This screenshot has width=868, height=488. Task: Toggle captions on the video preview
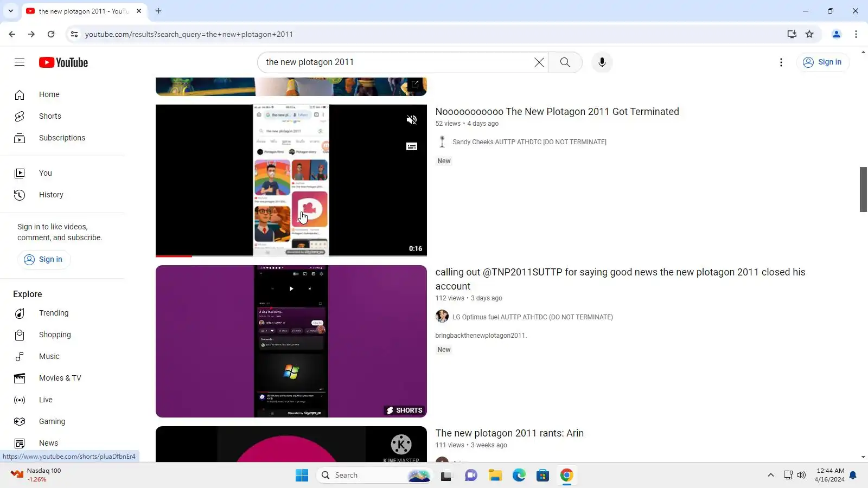click(412, 146)
